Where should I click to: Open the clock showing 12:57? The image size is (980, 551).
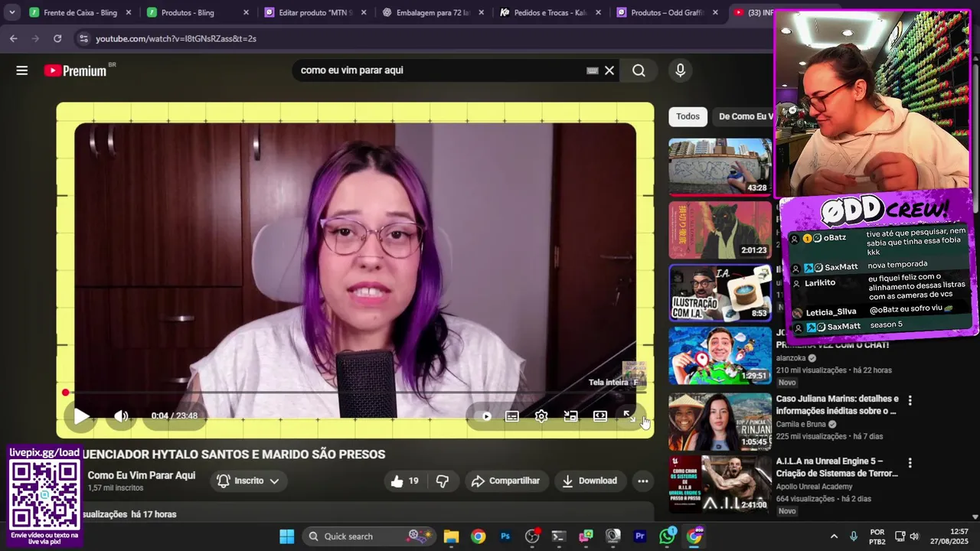click(x=948, y=536)
